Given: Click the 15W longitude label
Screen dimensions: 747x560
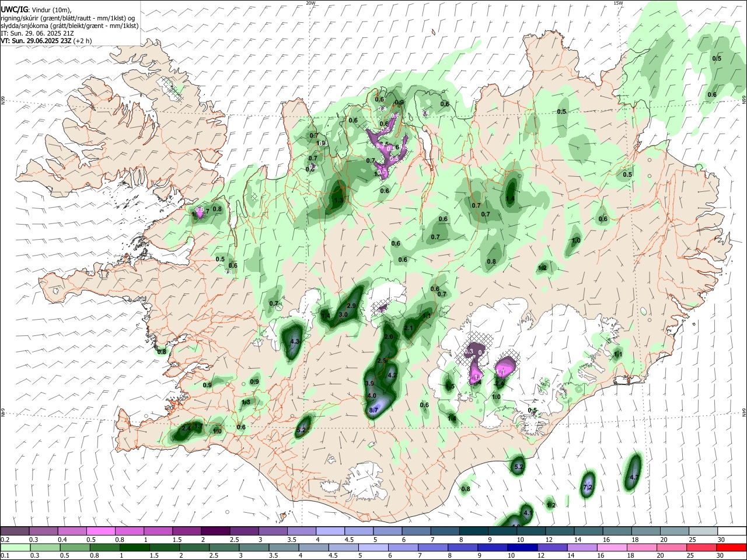Looking at the screenshot, I should (x=617, y=3).
